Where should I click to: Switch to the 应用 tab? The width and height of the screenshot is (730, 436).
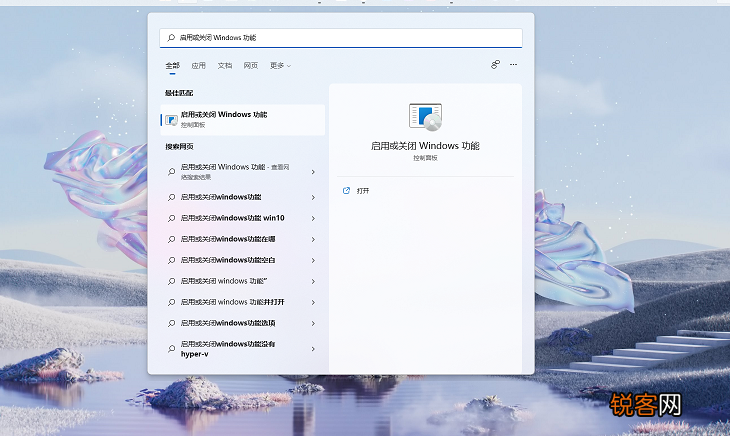pos(198,66)
